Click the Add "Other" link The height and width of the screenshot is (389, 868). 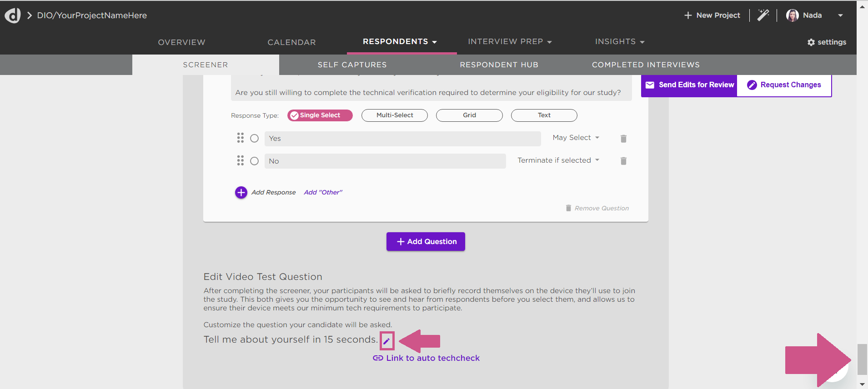(x=323, y=193)
